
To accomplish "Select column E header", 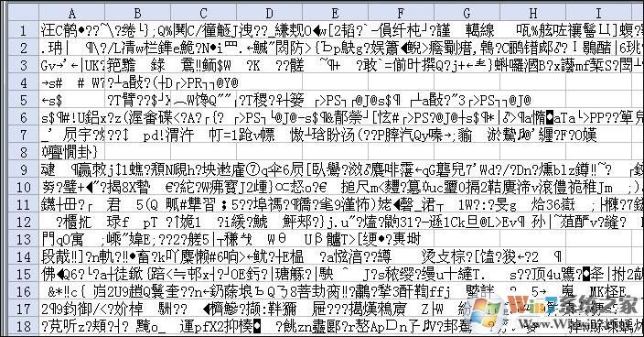I will tap(335, 13).
